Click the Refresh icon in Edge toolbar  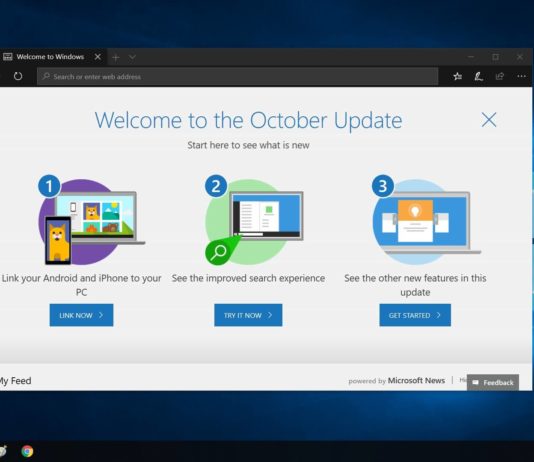[x=18, y=76]
